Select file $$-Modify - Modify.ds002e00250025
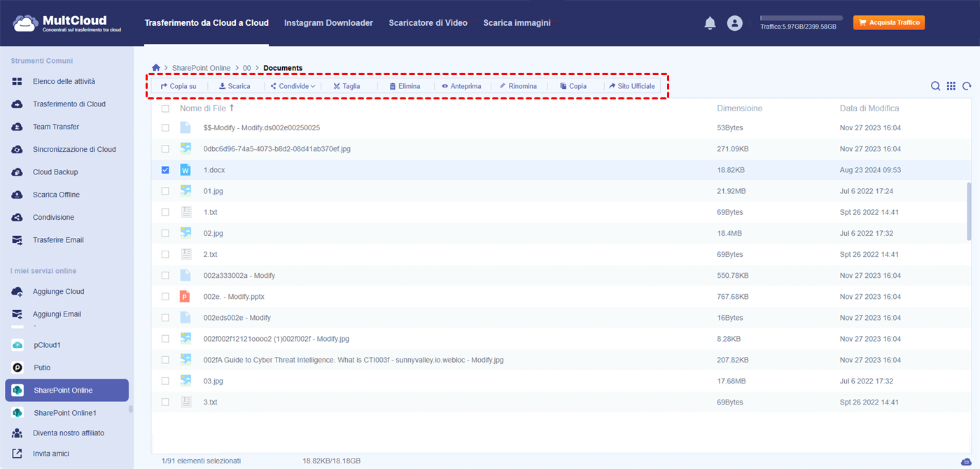The image size is (980, 469). tap(262, 128)
